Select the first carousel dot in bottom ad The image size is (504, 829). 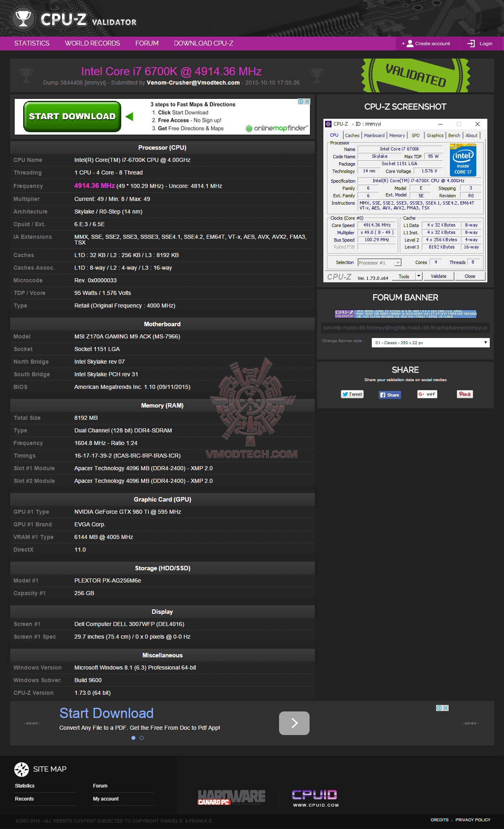(133, 738)
